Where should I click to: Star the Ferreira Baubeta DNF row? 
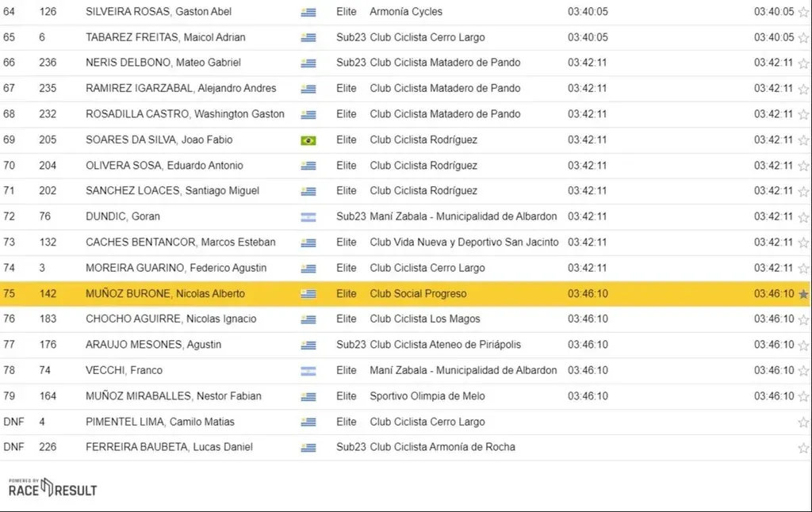[x=803, y=448]
